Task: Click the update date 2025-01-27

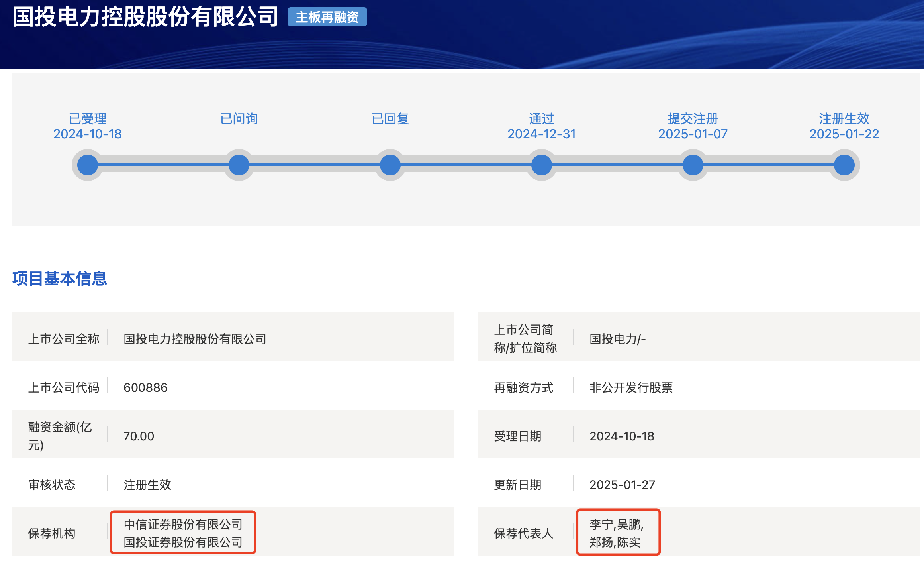Action: pyautogui.click(x=622, y=485)
